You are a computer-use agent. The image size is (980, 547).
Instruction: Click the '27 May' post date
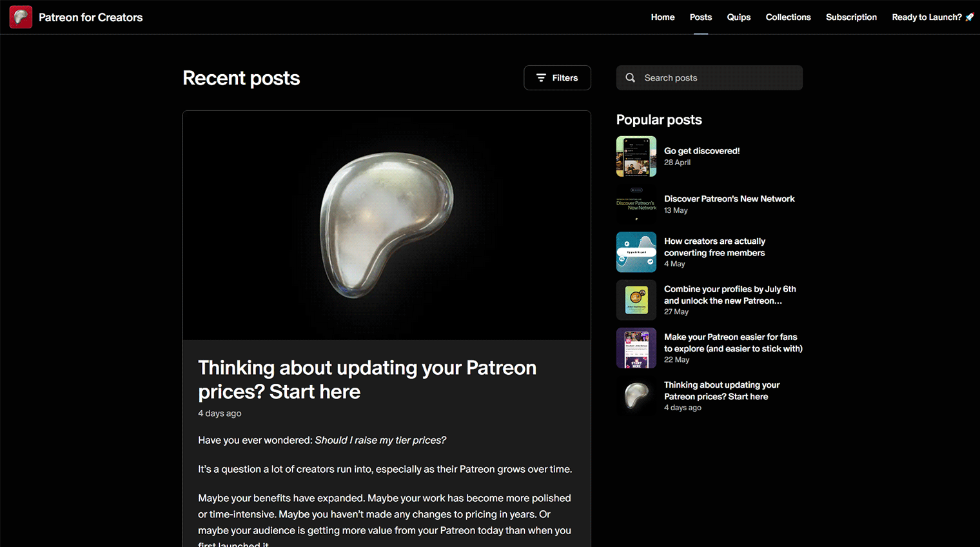676,312
